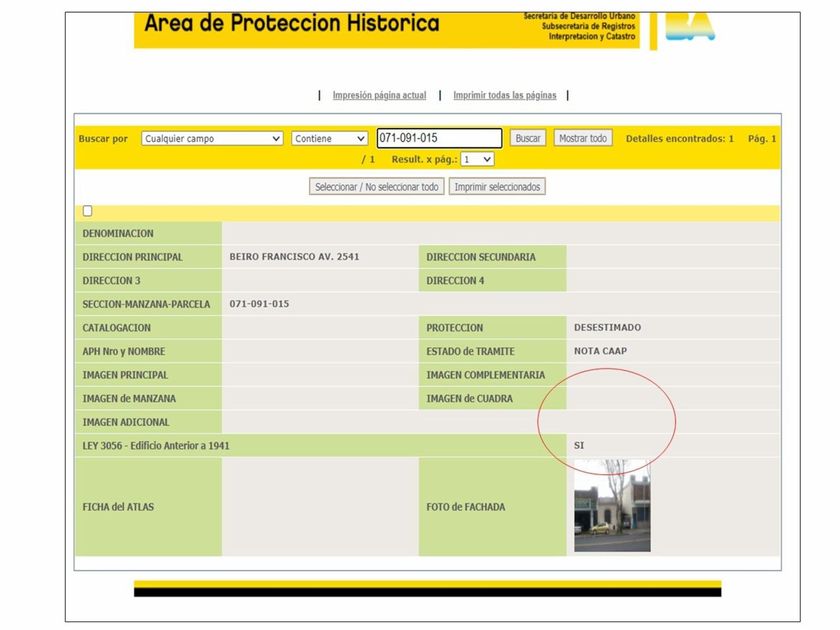Follow the 'Imprimir todas las páginas' link
The height and width of the screenshot is (630, 840).
pyautogui.click(x=504, y=96)
